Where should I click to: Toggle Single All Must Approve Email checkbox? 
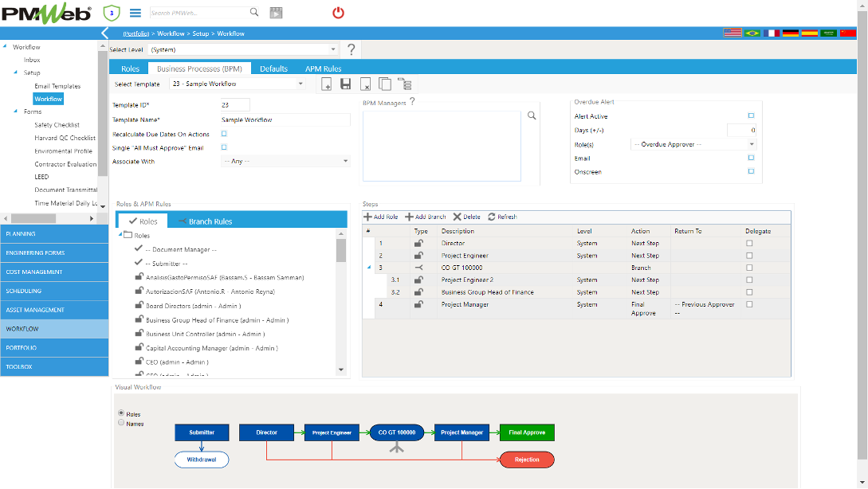tap(224, 147)
